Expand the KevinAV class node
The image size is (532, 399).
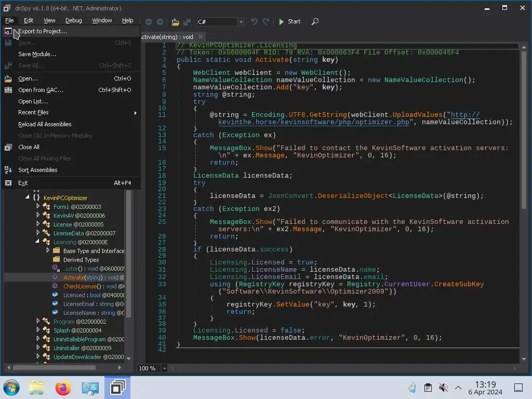point(37,215)
